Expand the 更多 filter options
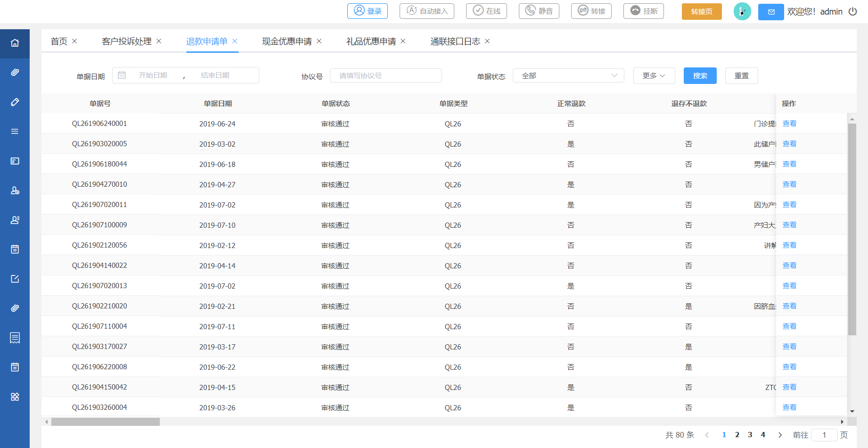The width and height of the screenshot is (868, 448). (654, 75)
